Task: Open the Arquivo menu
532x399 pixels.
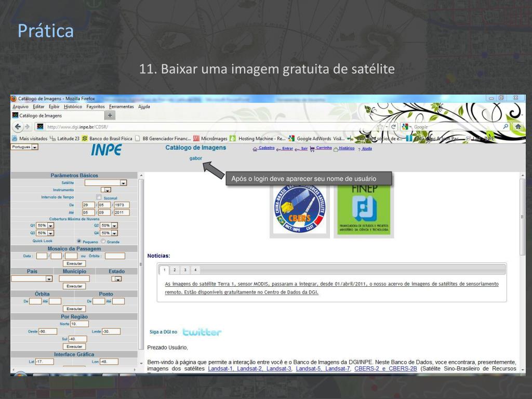Action: (20, 107)
